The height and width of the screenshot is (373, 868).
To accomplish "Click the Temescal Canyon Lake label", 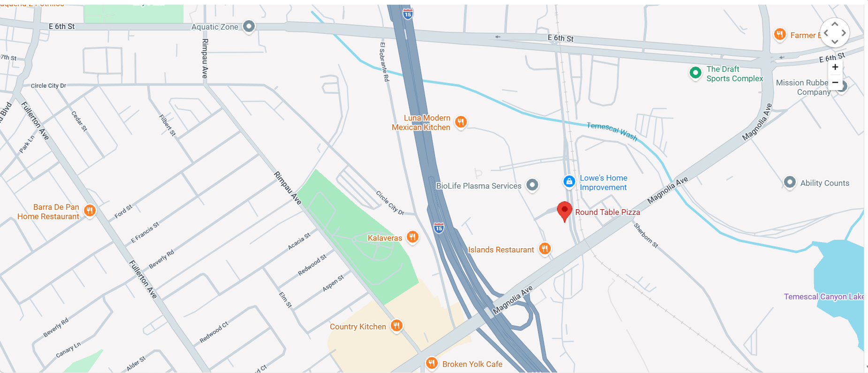I will [x=824, y=297].
